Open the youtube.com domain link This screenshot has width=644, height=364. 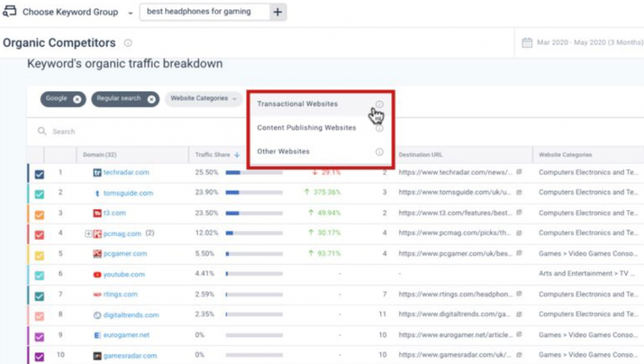pos(124,274)
